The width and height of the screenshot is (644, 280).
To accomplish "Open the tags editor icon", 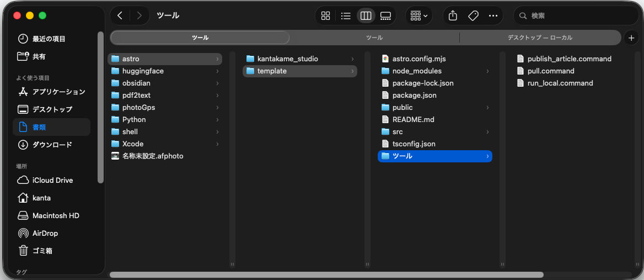I will pyautogui.click(x=473, y=15).
